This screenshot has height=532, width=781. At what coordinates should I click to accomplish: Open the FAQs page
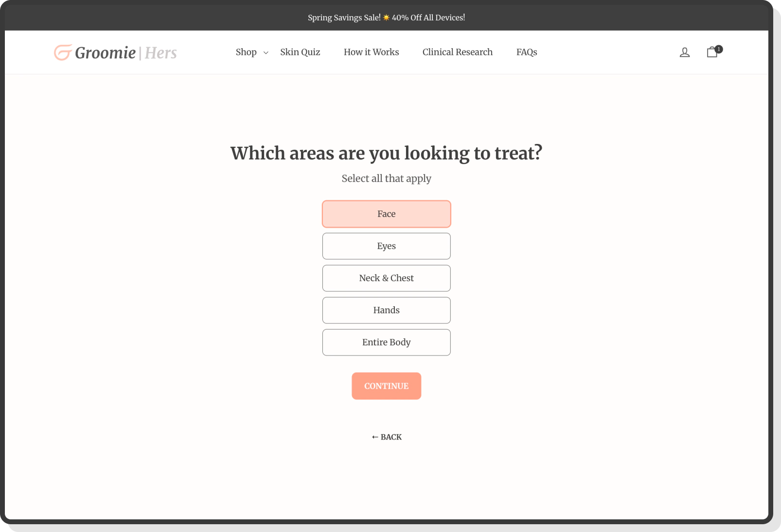pos(527,52)
